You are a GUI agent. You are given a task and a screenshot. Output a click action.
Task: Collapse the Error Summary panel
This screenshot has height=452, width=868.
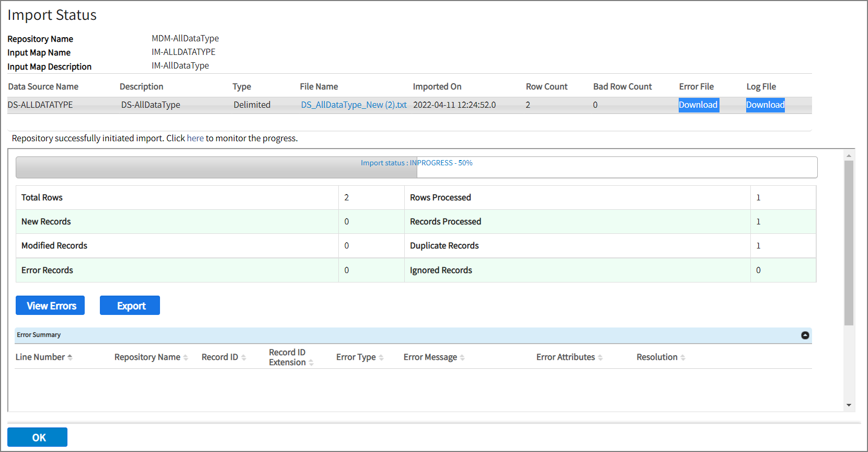[805, 335]
